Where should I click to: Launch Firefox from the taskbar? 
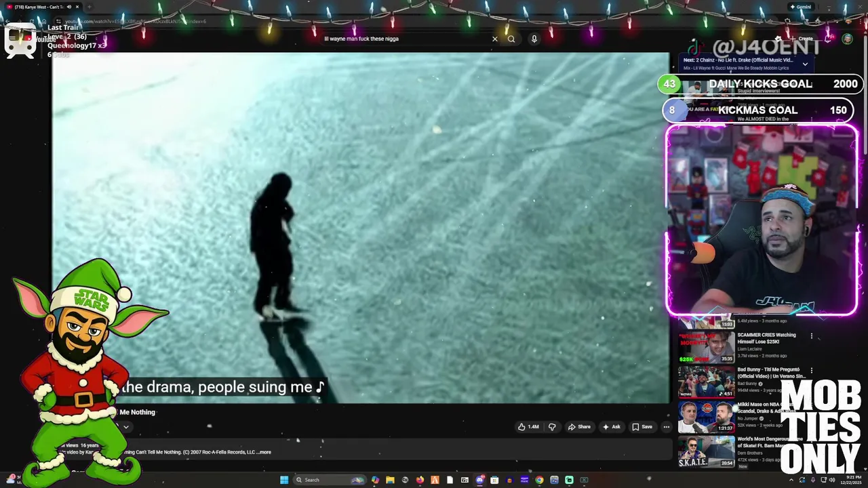pos(420,480)
